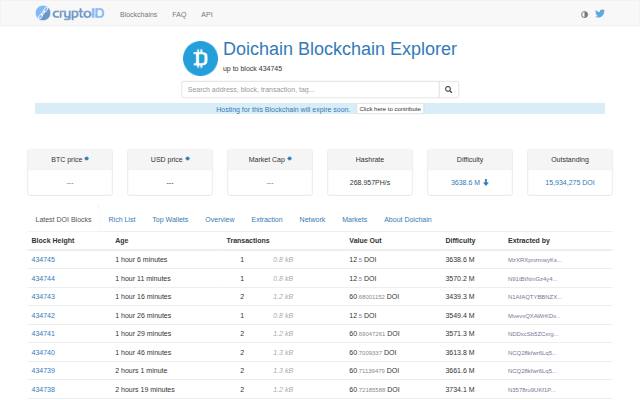
Task: Open extractor address of block 434738
Action: pos(531,390)
